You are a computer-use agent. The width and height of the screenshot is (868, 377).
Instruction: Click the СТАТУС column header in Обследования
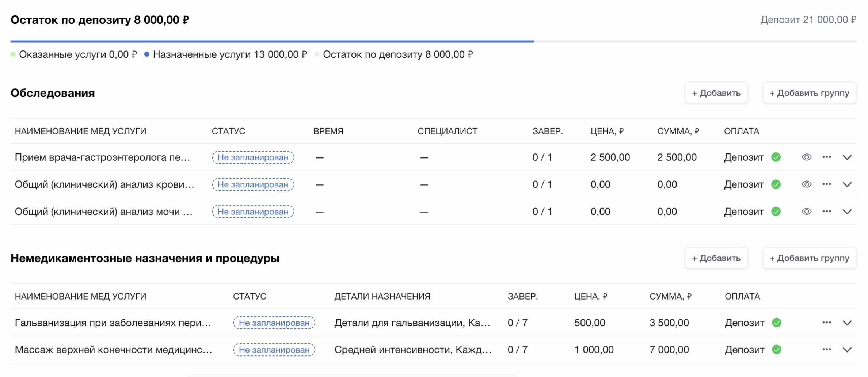click(228, 131)
